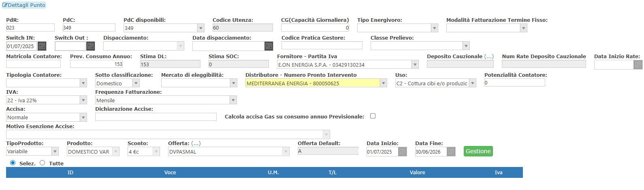This screenshot has height=190, width=644.
Task: Expand the Distributore MEDITERRANEA ENERGIA dropdown
Action: (384, 83)
